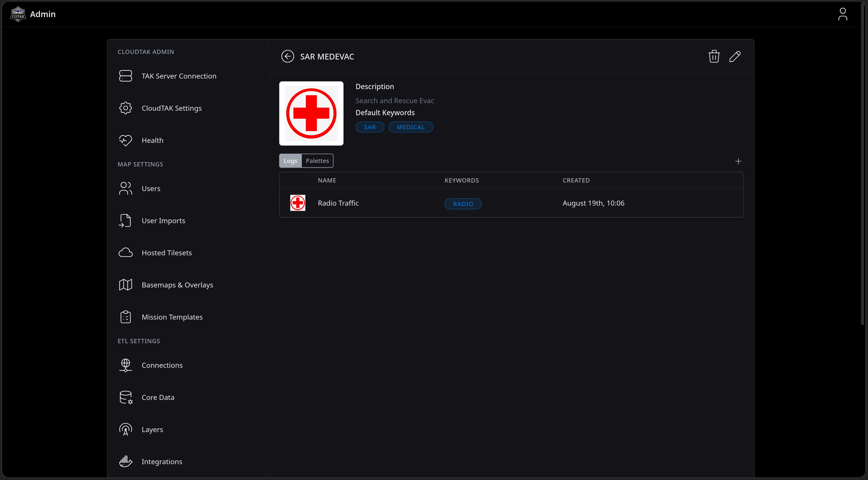Open the user profile icon in the header
868x480 pixels.
[842, 14]
